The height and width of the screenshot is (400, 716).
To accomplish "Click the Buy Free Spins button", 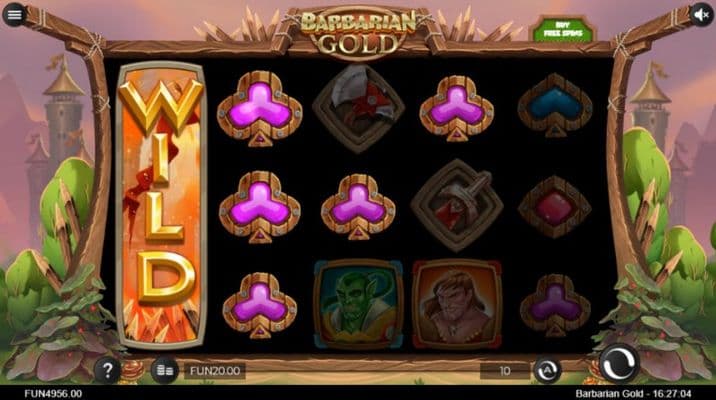I will click(x=562, y=30).
